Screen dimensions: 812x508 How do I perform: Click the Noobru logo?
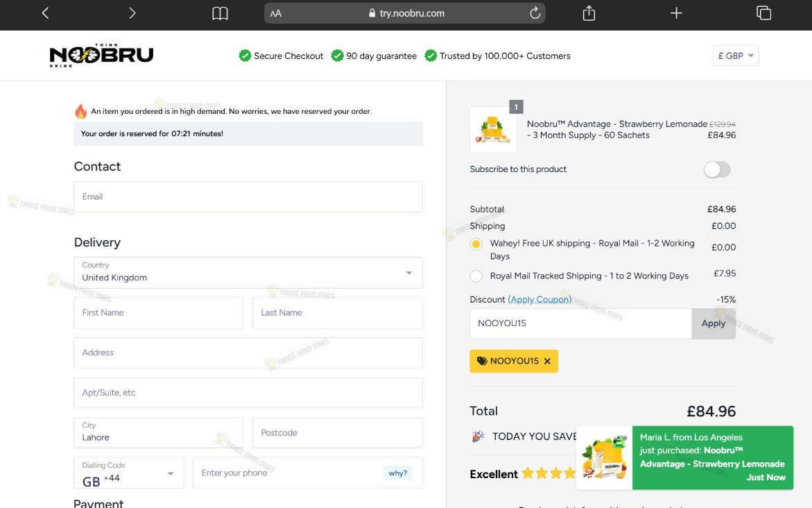(101, 55)
